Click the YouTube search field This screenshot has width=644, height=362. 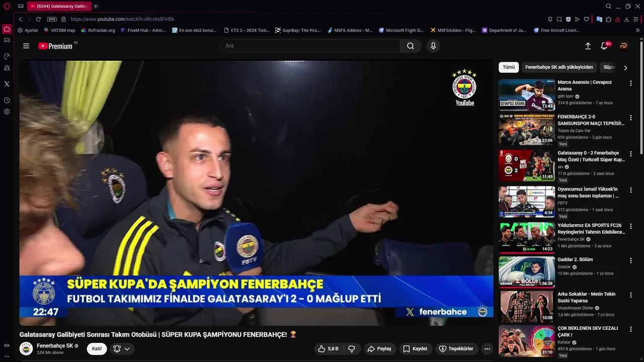[310, 46]
